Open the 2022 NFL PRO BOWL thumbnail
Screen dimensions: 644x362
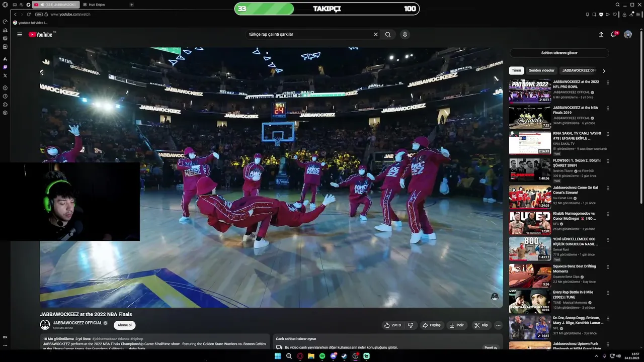coord(530,91)
